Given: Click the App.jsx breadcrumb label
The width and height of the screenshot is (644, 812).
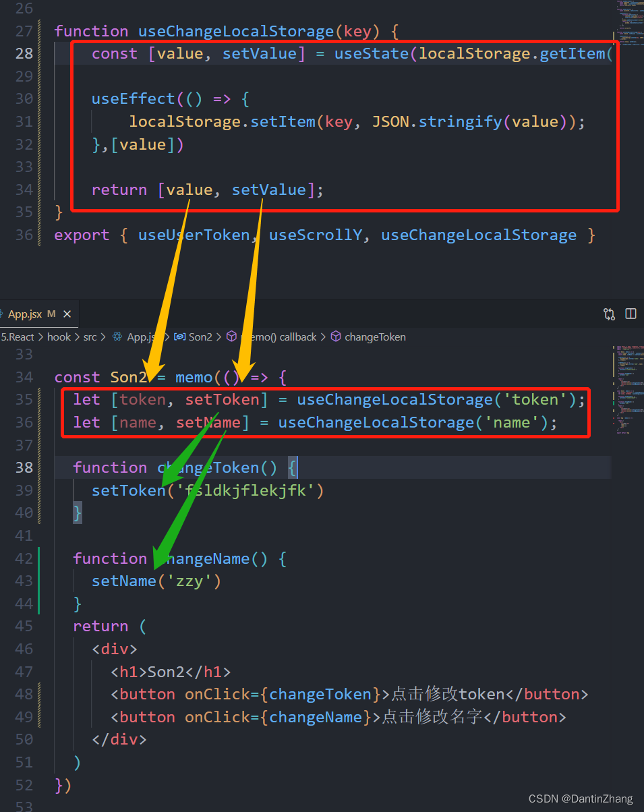Looking at the screenshot, I should [x=142, y=337].
